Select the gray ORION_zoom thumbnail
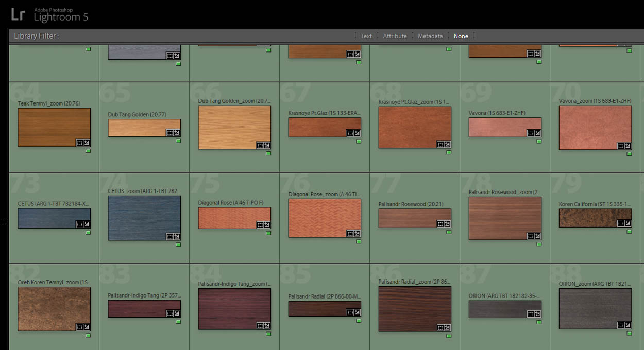The width and height of the screenshot is (644, 350). tap(595, 309)
